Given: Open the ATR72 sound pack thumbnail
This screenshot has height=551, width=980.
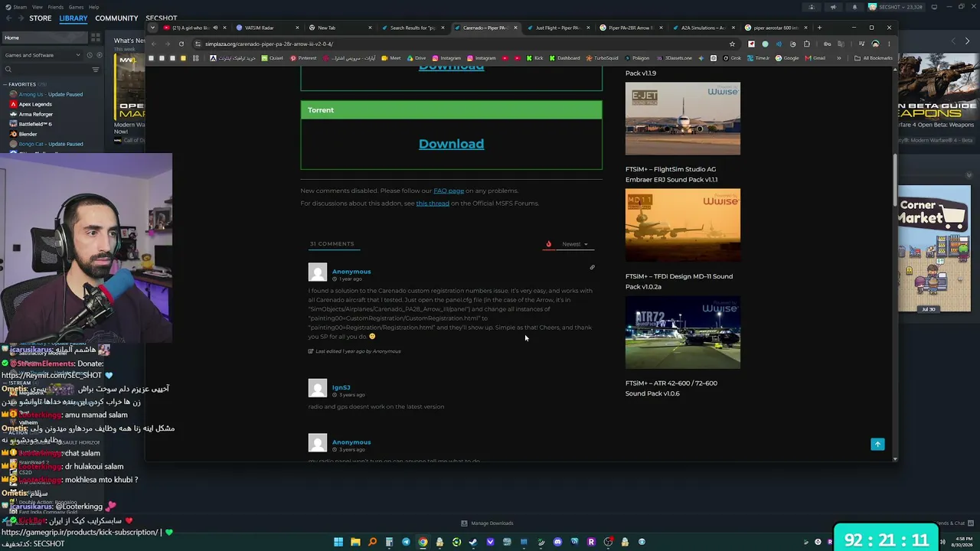Looking at the screenshot, I should 683,332.
